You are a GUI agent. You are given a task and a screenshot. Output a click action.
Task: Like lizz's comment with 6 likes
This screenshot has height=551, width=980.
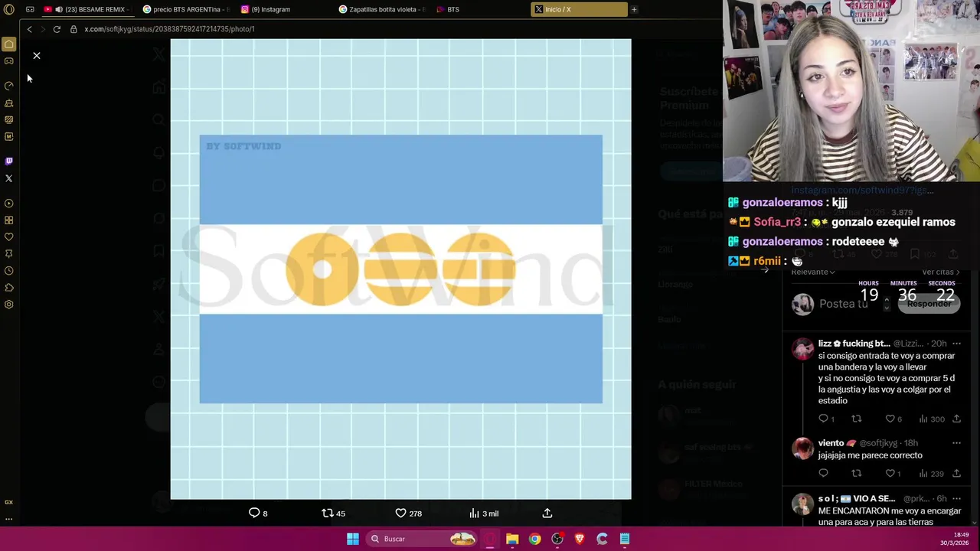(893, 419)
